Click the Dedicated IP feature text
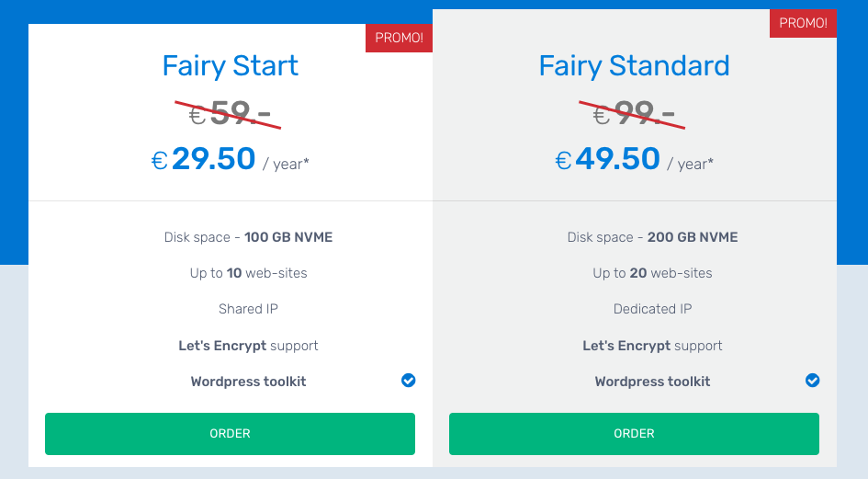This screenshot has width=868, height=479. 652,309
